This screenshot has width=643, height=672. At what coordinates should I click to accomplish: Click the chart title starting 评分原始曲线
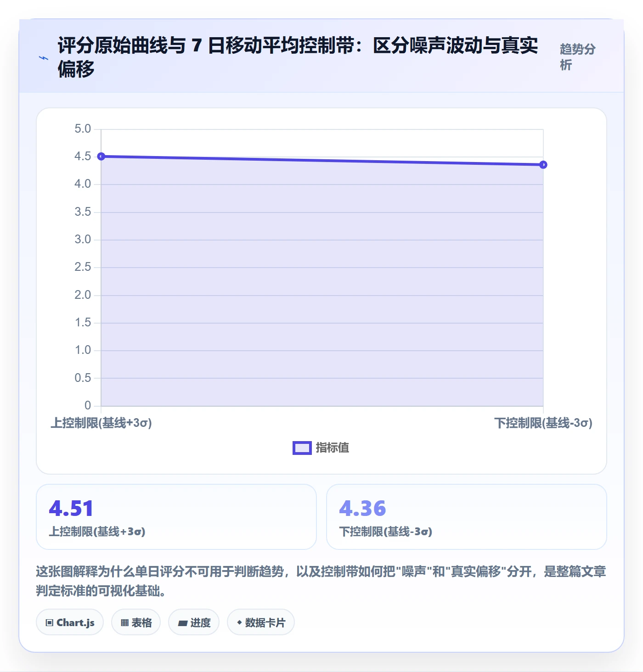(298, 57)
